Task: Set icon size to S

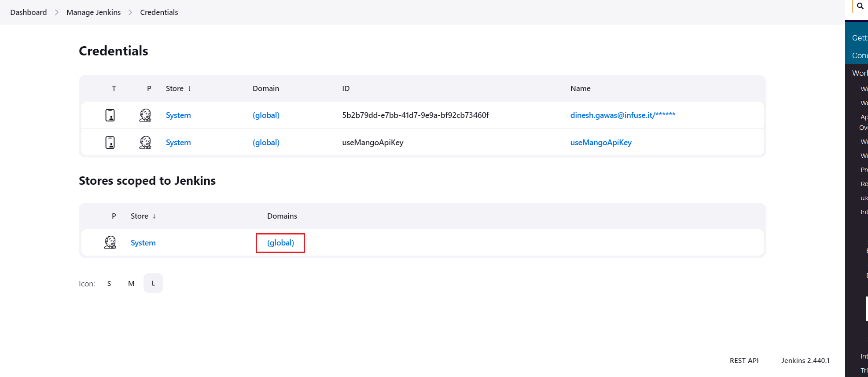Action: point(109,283)
